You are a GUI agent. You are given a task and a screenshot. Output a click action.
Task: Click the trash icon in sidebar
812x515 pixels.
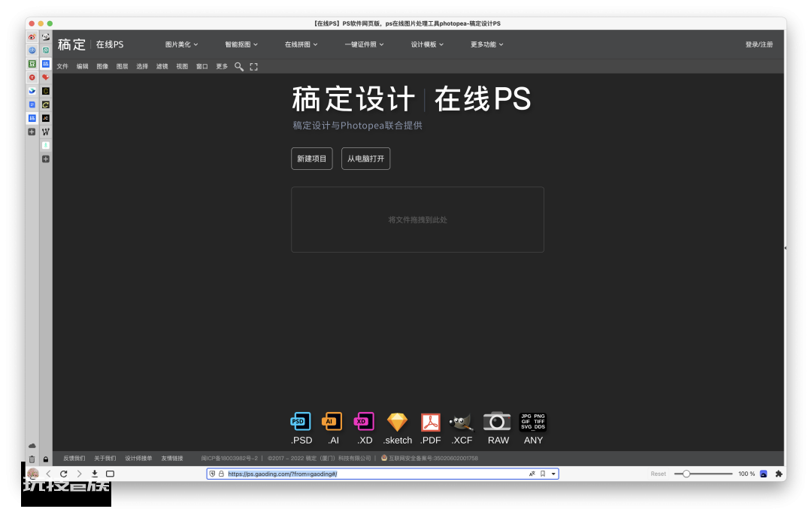click(32, 459)
